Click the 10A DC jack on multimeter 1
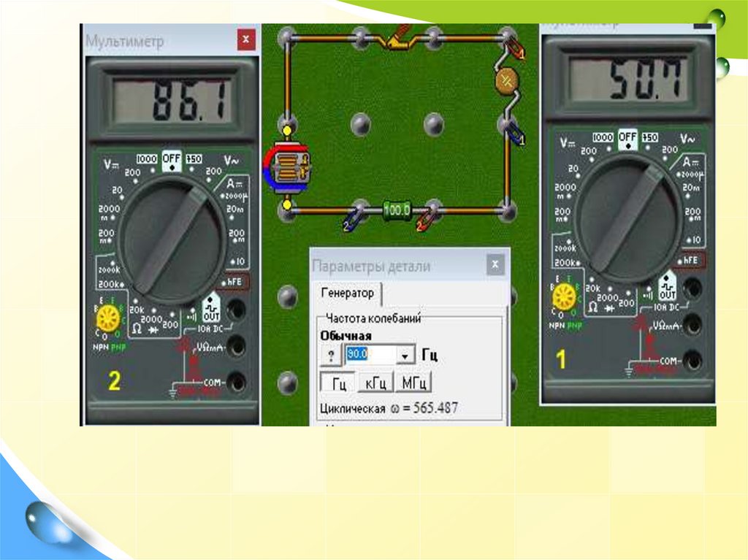The height and width of the screenshot is (560, 748). pos(692,288)
